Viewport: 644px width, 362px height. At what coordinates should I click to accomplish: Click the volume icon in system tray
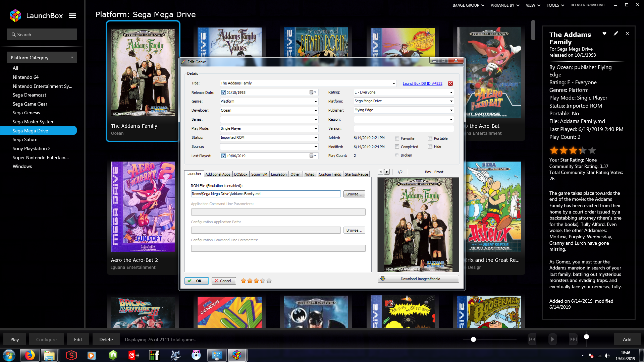(607, 356)
